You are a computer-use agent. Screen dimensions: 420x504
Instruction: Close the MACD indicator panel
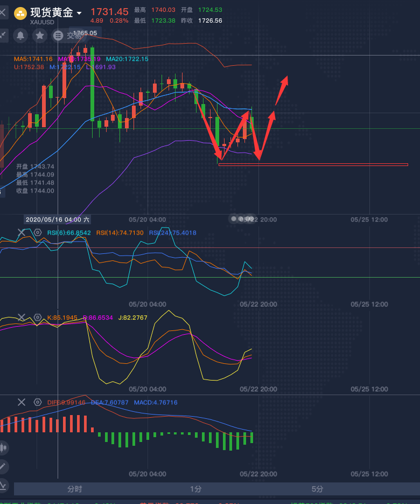[x=22, y=402]
